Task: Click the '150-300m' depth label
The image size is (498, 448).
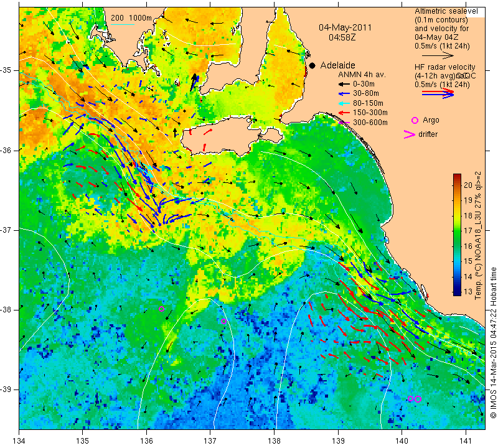Action: (370, 113)
